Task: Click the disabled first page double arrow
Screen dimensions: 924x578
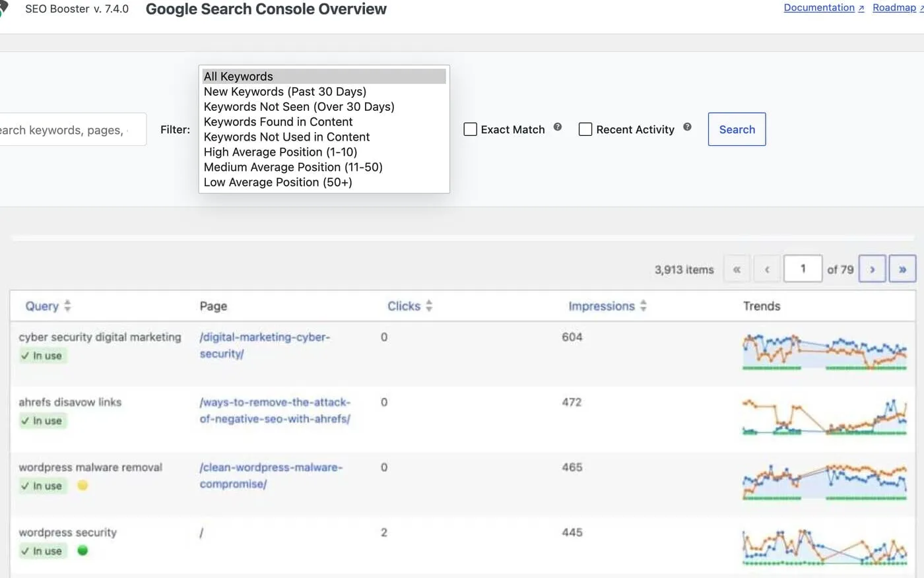Action: point(737,269)
